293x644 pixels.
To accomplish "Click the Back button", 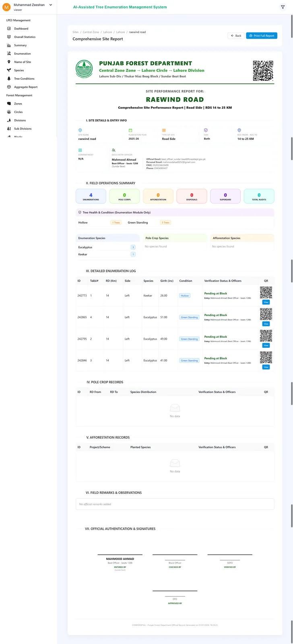I will (x=236, y=35).
